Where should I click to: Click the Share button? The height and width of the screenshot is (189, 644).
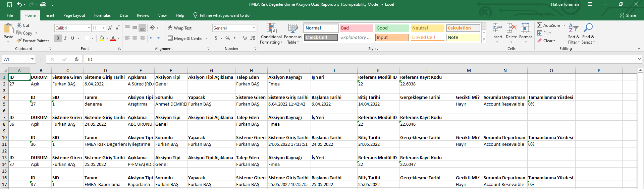tap(628, 15)
